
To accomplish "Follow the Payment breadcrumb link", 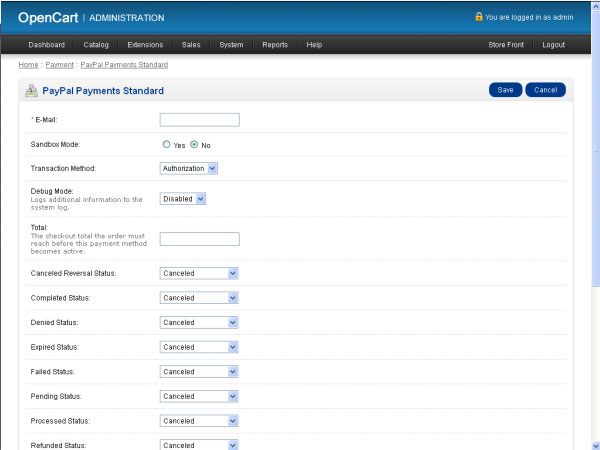I will pos(59,65).
